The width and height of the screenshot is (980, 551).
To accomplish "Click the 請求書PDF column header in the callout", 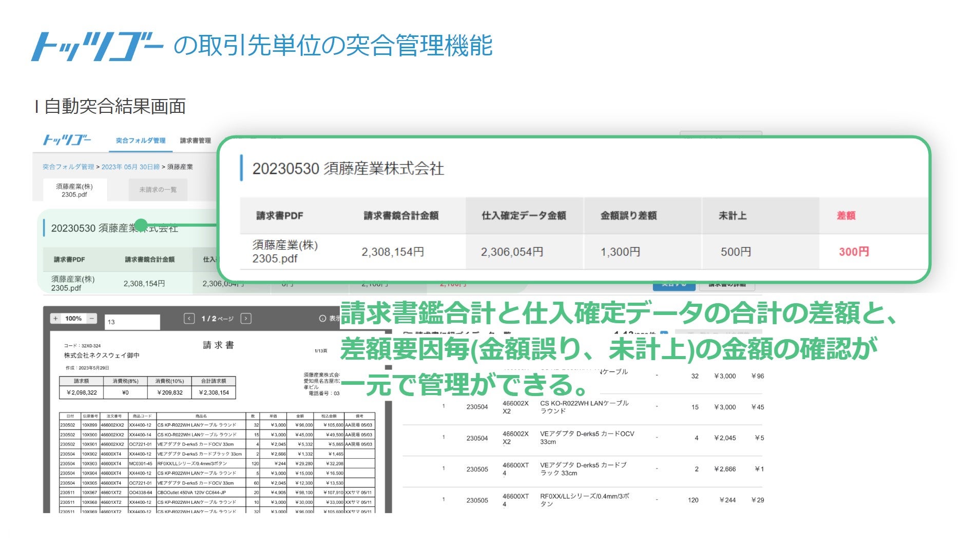I will click(280, 216).
